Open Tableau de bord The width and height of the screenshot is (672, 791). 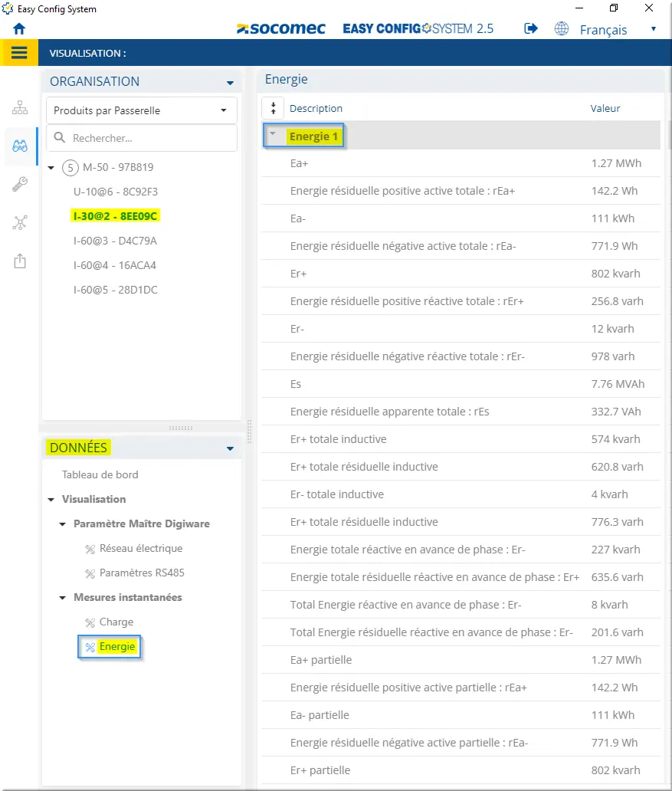coord(100,474)
